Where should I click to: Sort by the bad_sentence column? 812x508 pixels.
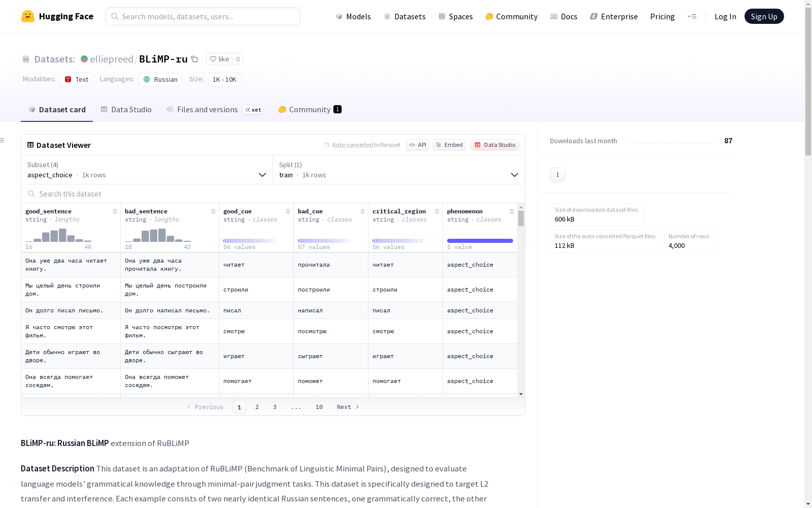(x=213, y=211)
